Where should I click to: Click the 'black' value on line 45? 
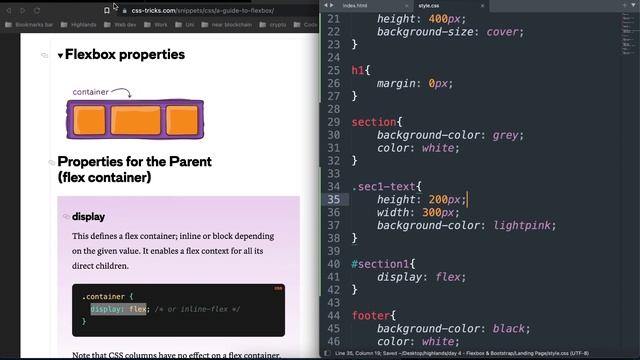(509, 329)
